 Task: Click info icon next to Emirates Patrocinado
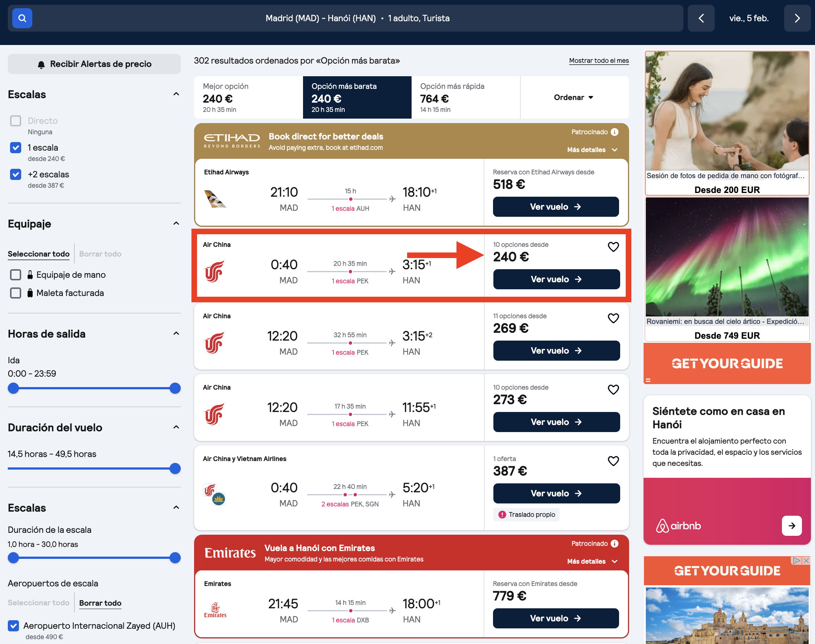(x=615, y=543)
